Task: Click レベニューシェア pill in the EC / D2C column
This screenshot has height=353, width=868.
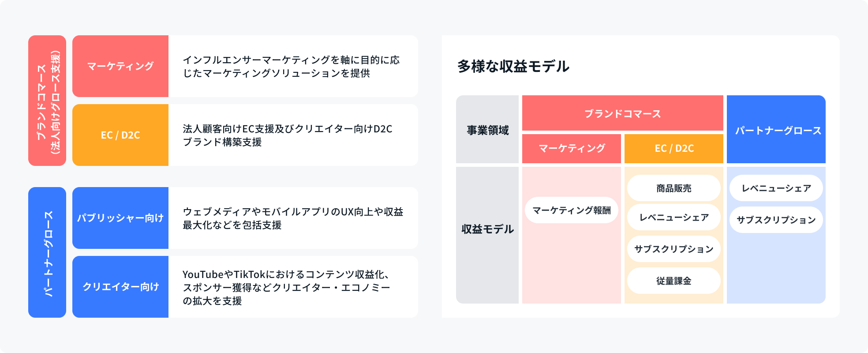Action: click(x=673, y=217)
